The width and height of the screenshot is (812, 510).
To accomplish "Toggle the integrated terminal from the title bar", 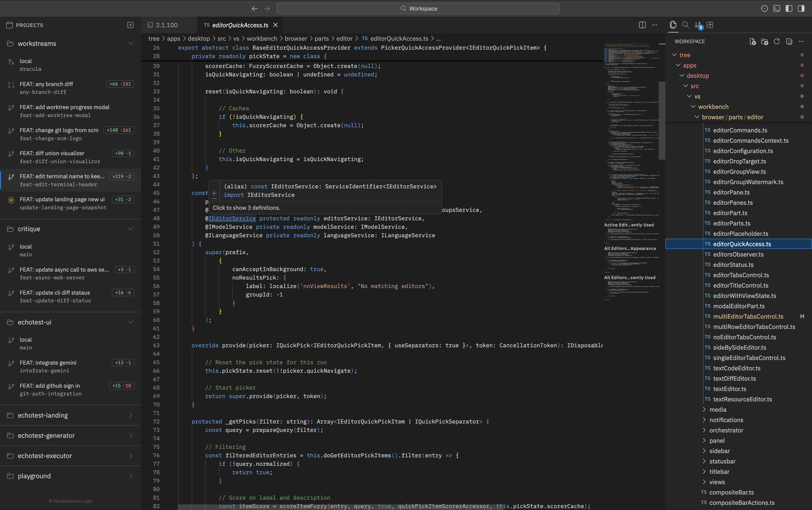I will (777, 8).
